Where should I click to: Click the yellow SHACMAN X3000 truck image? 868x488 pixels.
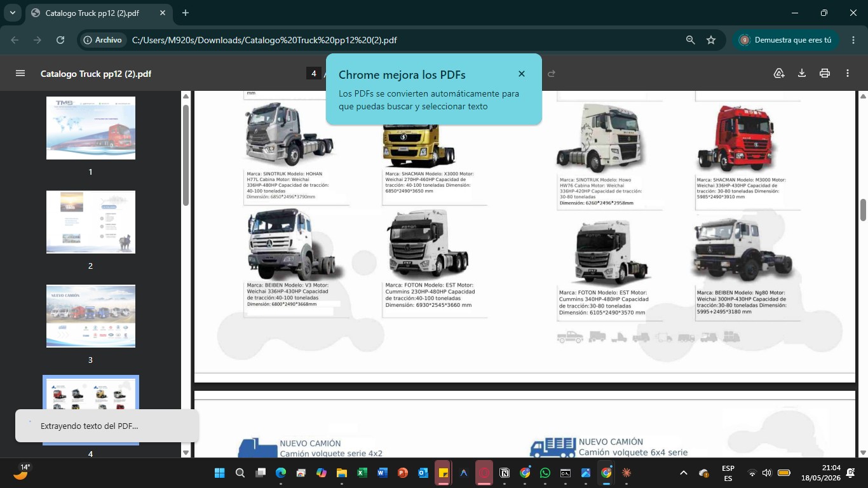pyautogui.click(x=419, y=146)
